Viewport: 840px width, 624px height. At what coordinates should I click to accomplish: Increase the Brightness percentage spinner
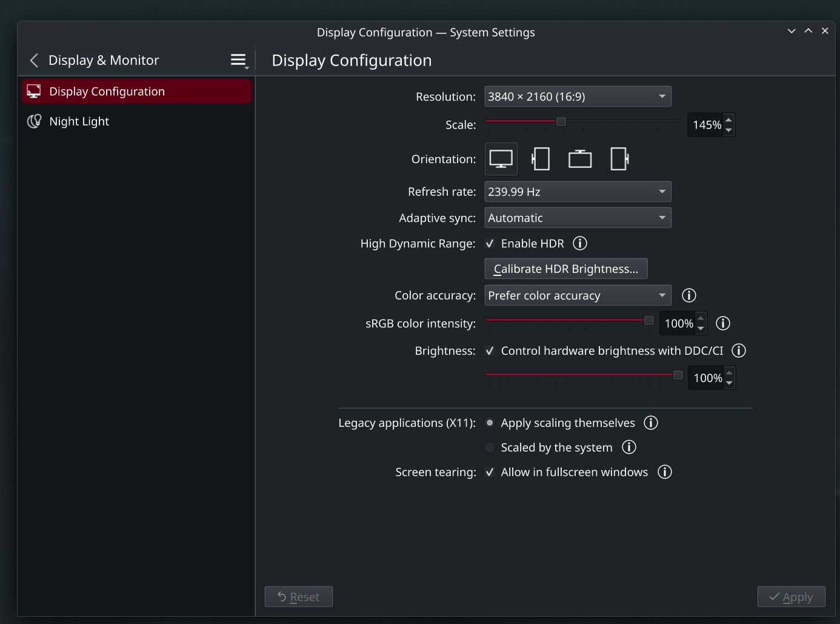[x=729, y=372]
